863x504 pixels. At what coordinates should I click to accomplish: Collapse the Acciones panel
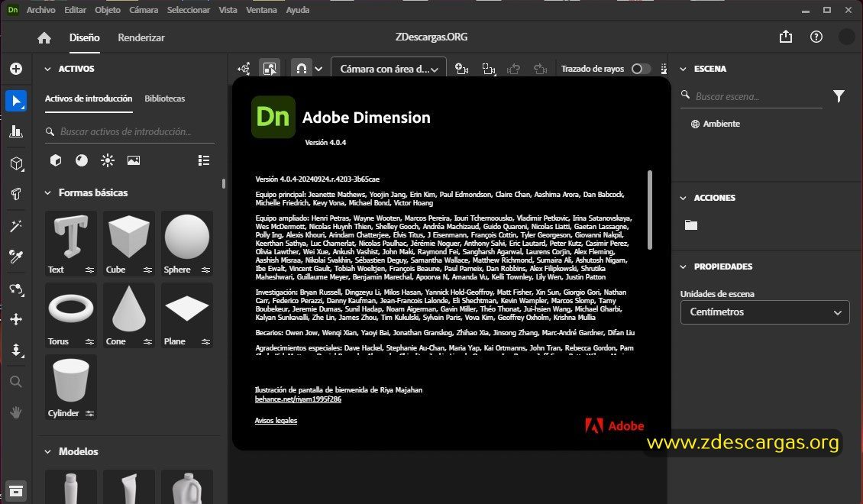point(683,198)
